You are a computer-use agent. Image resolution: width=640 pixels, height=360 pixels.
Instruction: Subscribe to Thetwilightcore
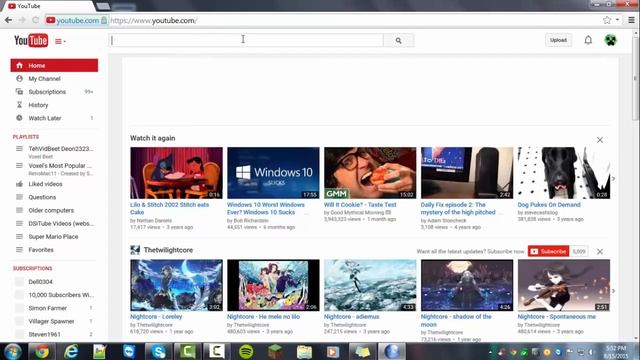549,251
